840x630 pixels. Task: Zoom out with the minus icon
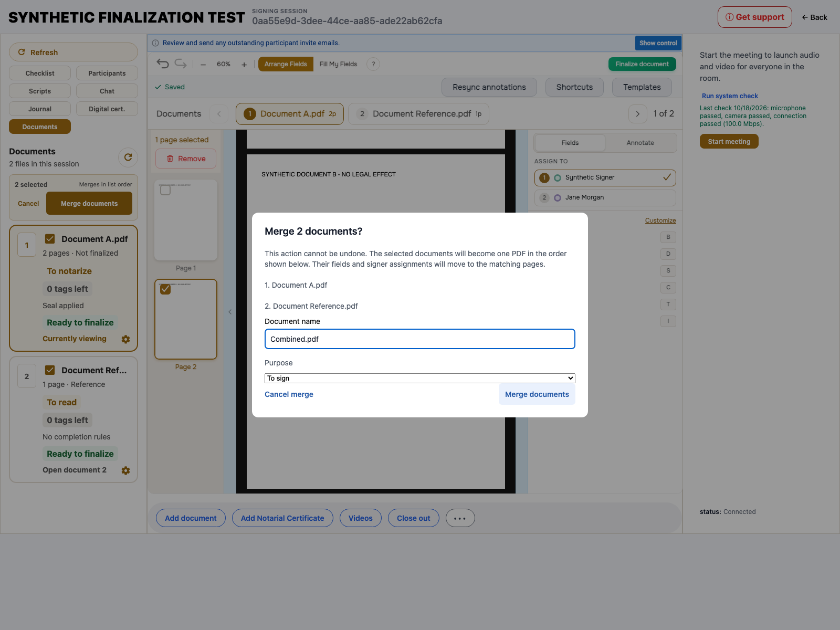[203, 65]
